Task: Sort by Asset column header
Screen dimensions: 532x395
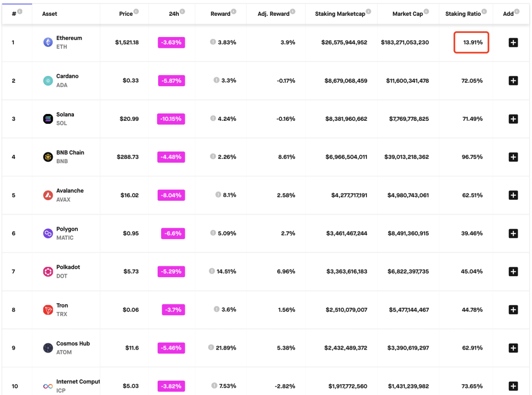Action: 50,14
